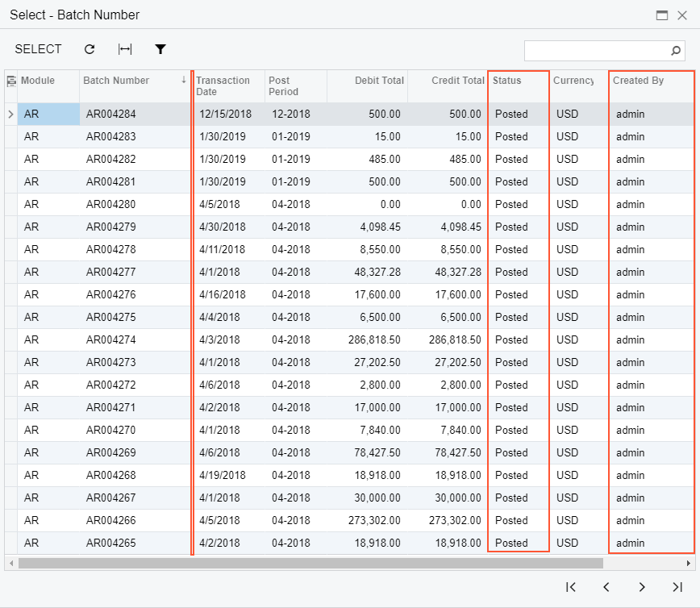Screen dimensions: 700x608
Task: Click the horizontal scrollbar right arrow
Action: pyautogui.click(x=689, y=563)
